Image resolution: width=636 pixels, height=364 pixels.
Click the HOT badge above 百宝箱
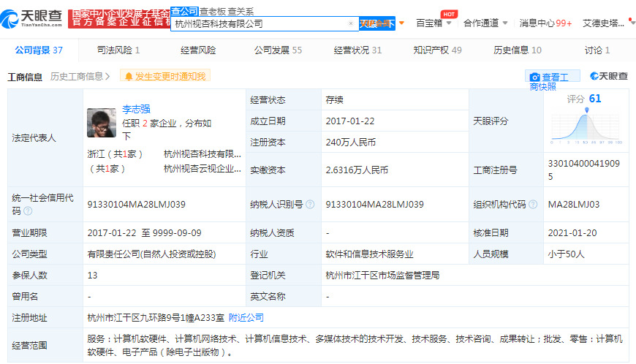pos(449,14)
